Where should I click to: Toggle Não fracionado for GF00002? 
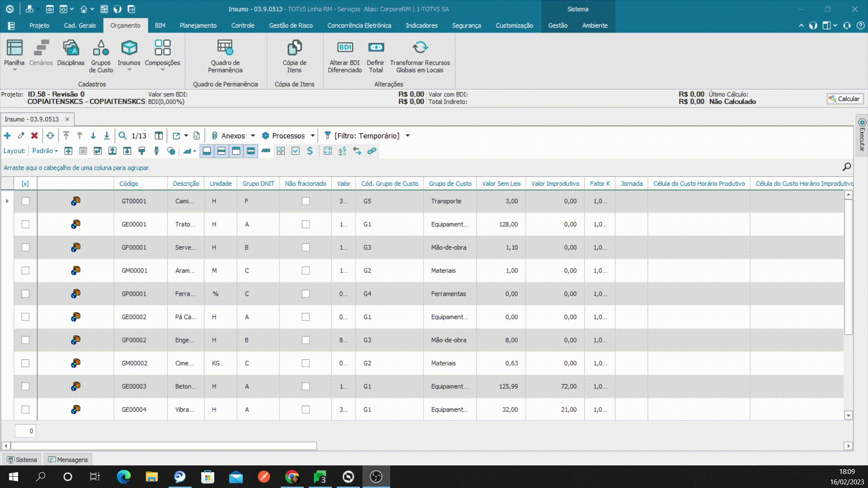click(306, 340)
